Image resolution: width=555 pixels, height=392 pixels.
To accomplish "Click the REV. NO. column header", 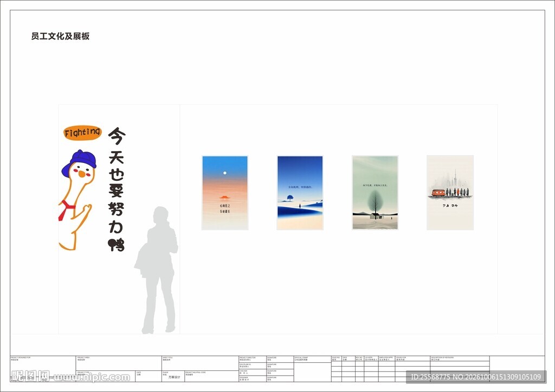I will tap(359, 358).
